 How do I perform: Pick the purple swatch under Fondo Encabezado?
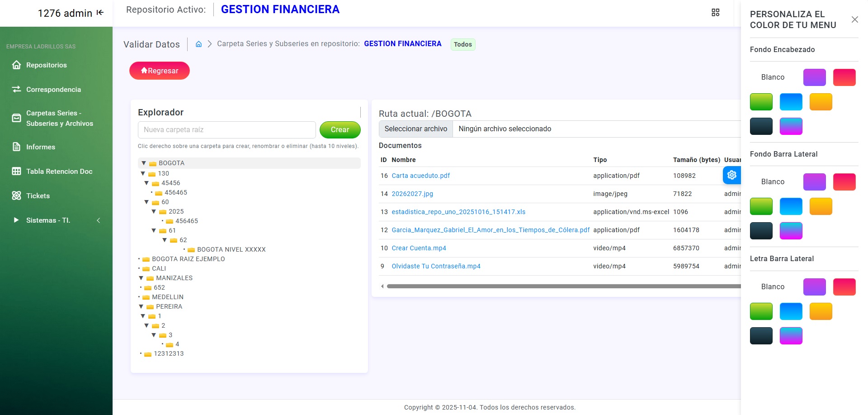click(814, 77)
